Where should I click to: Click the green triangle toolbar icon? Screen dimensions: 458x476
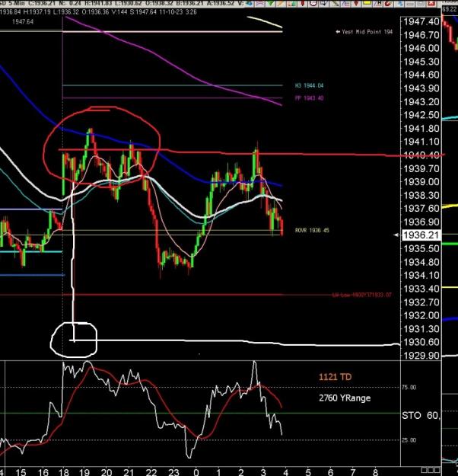[271, 3]
